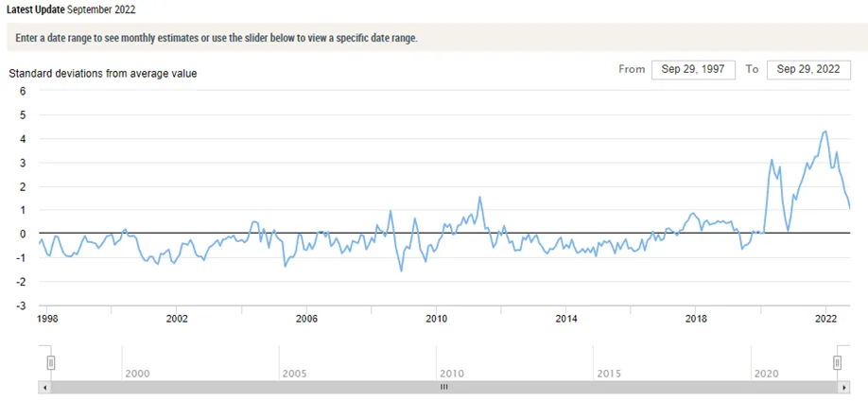Click the 2022 x-axis label
The image size is (868, 401).
[826, 319]
